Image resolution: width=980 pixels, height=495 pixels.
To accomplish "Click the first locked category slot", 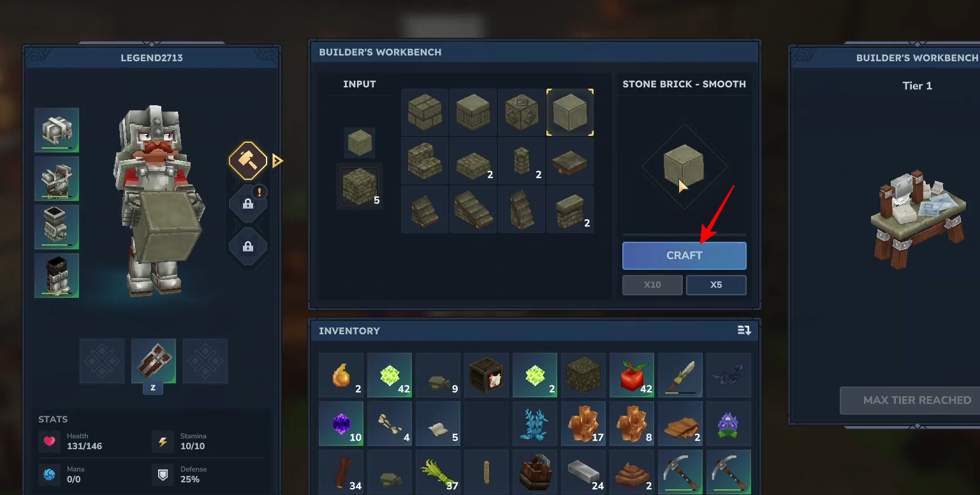I will pyautogui.click(x=248, y=203).
